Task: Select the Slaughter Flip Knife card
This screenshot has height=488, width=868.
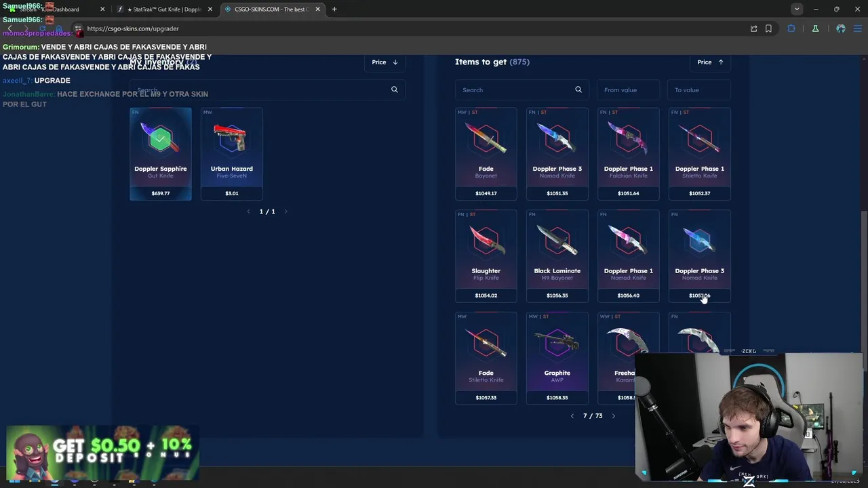Action: 486,256
